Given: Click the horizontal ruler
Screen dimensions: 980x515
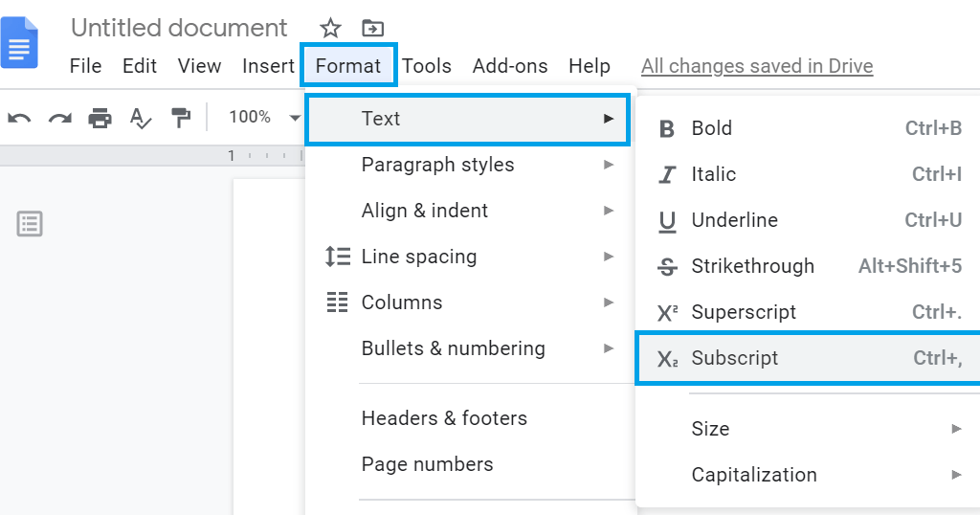Looking at the screenshot, I should 152,156.
